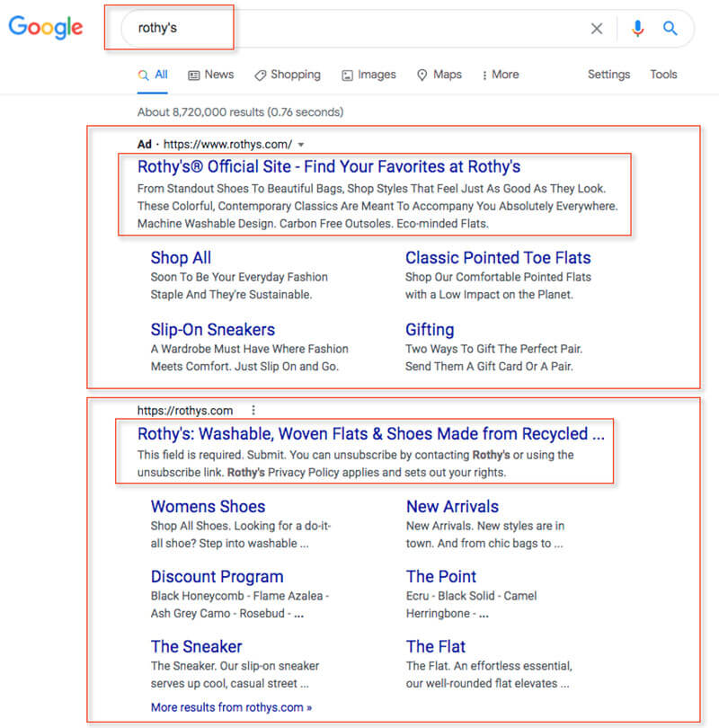Open Classic Pointed Toe Flats sitelink

[x=498, y=258]
